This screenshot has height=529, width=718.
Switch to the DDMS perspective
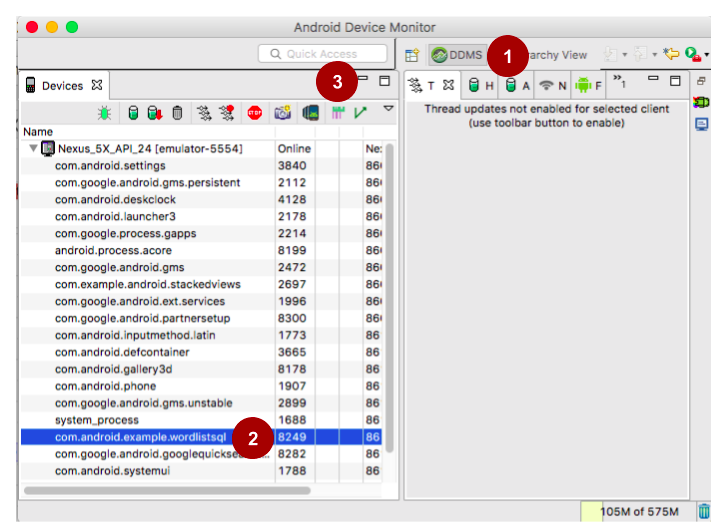click(457, 55)
